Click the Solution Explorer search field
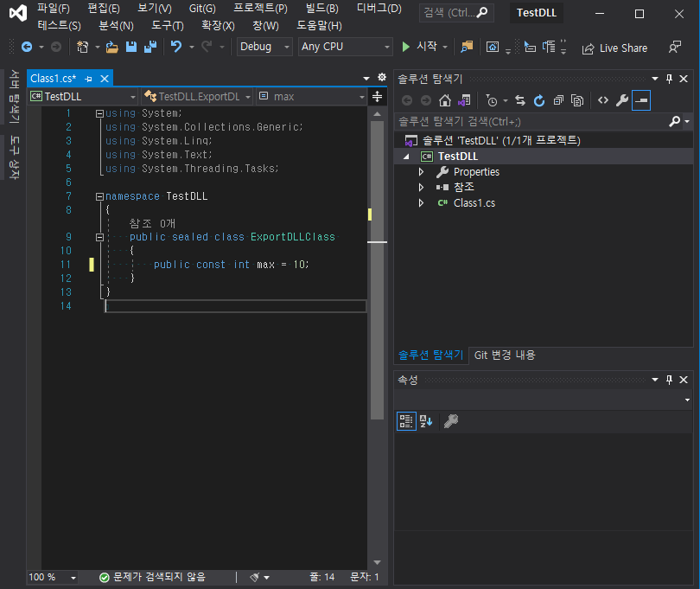Screen dimensions: 700x589 [x=535, y=122]
